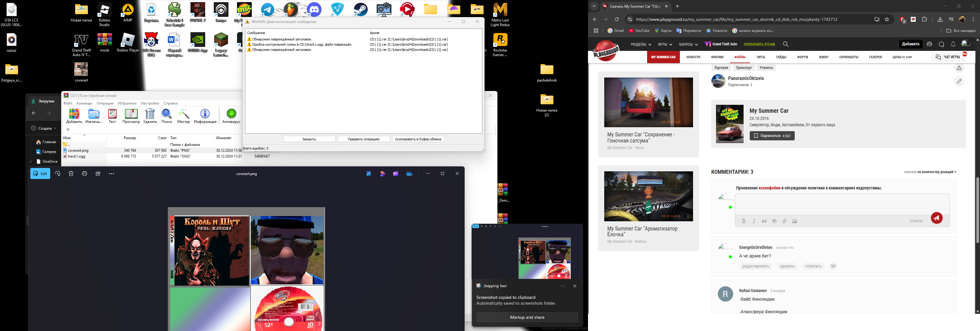This screenshot has height=331, width=980.
Task: Open Playground notifications bell icon
Action: pyautogui.click(x=953, y=44)
